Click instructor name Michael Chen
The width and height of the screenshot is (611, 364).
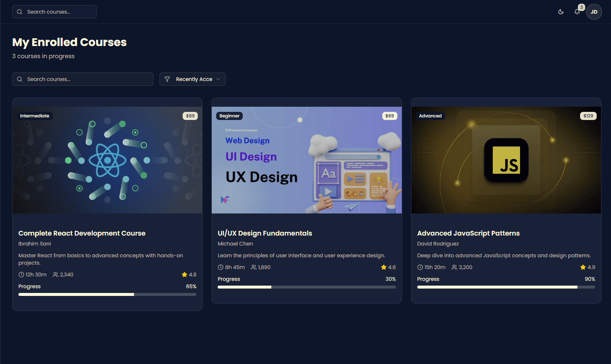tap(235, 244)
